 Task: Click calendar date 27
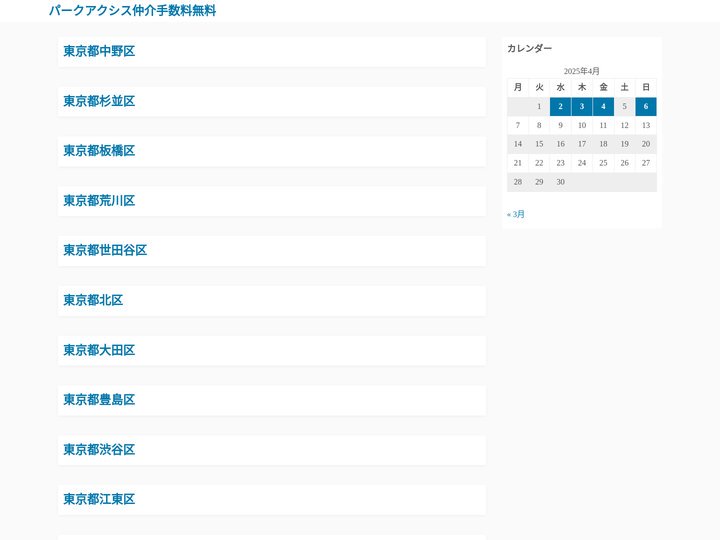point(646,163)
